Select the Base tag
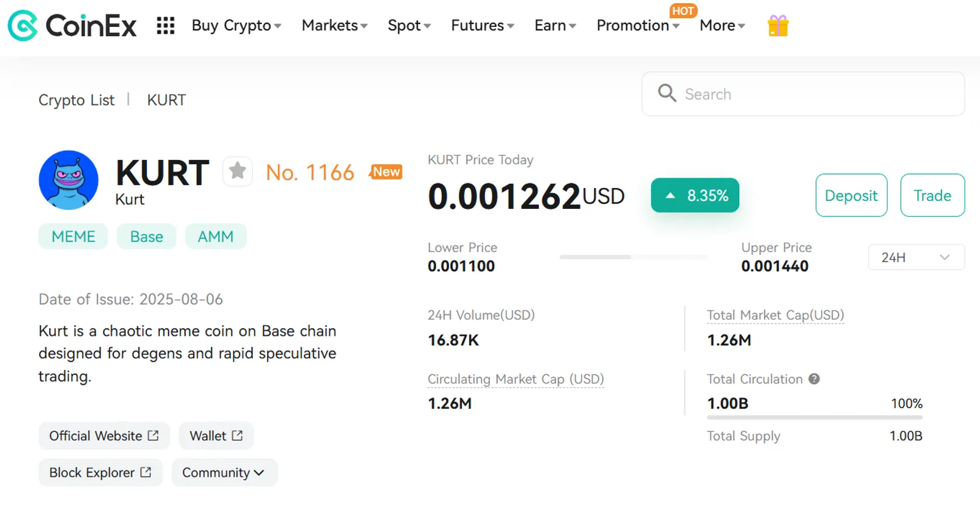Screen dimensions: 980x514 coord(146,236)
